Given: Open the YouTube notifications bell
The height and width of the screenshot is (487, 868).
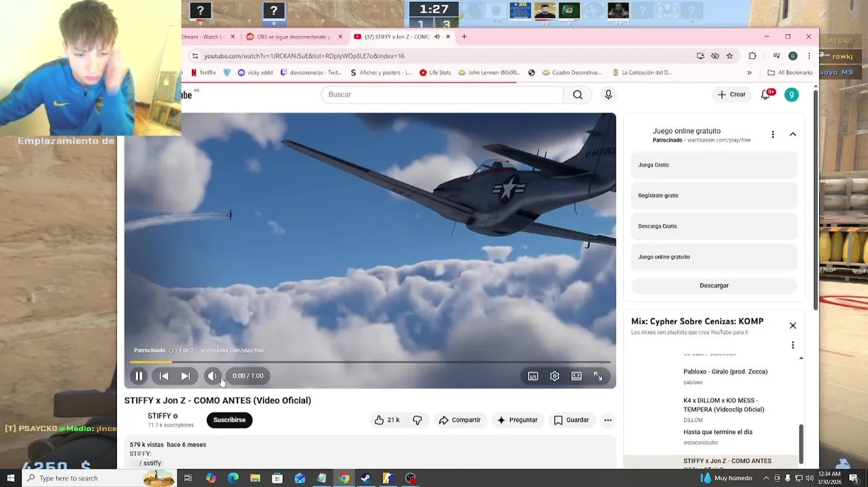Looking at the screenshot, I should [x=766, y=95].
